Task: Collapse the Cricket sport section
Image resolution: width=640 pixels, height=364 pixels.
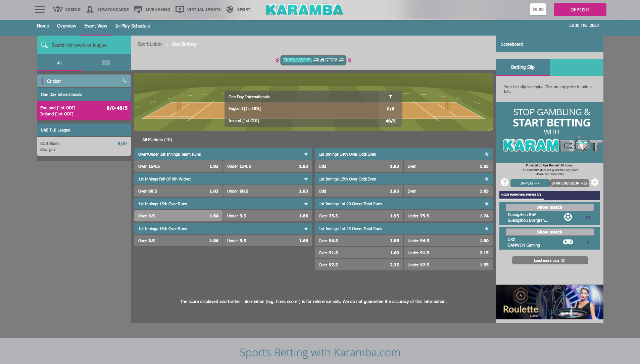Action: click(84, 81)
